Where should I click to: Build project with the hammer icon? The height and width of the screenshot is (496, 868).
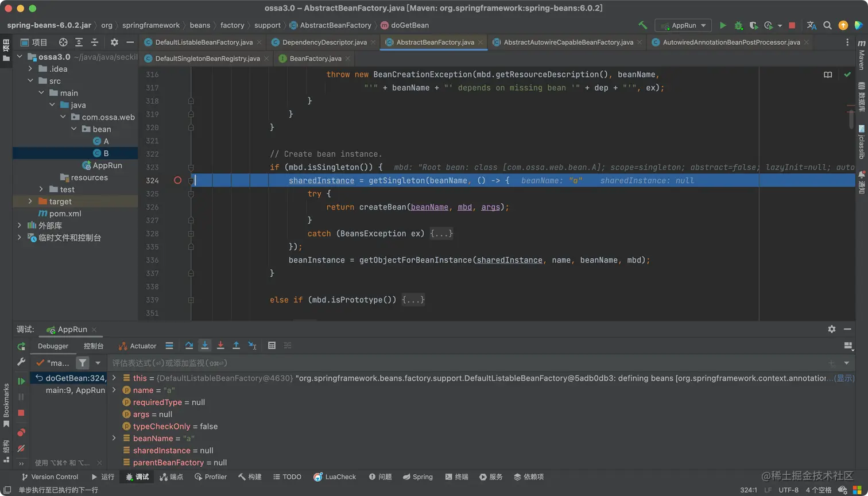click(643, 25)
